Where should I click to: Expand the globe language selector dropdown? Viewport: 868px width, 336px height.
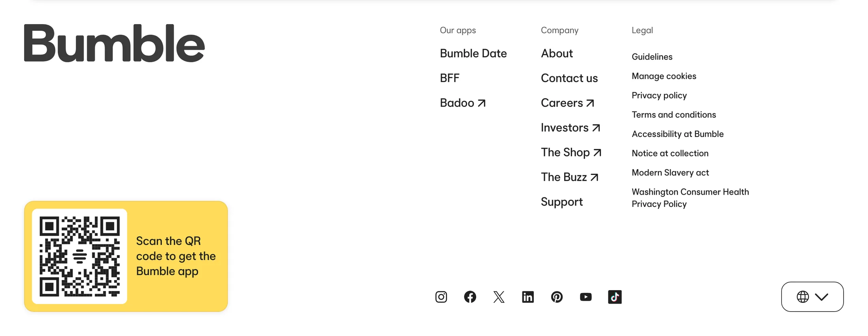point(812,297)
